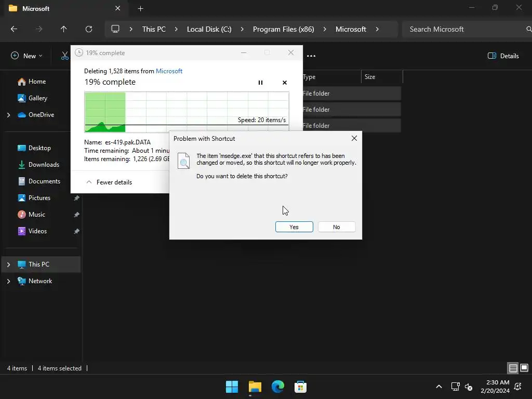The image size is (532, 399).
Task: Open Documents in the sidebar
Action: point(44,181)
